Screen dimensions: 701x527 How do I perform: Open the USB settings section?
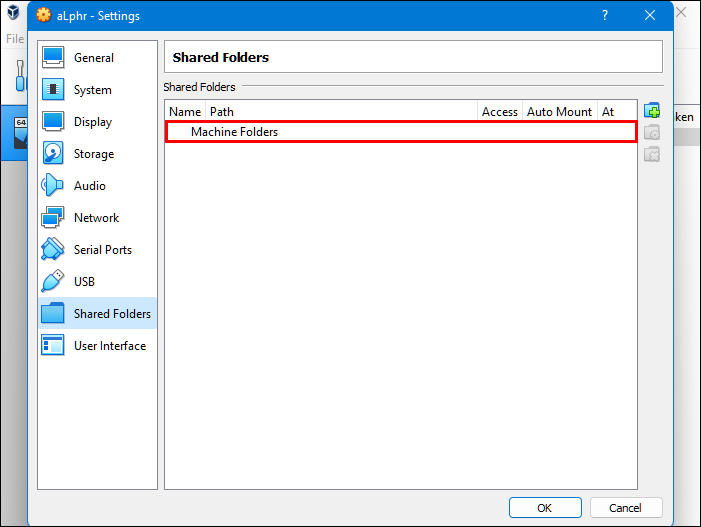84,282
